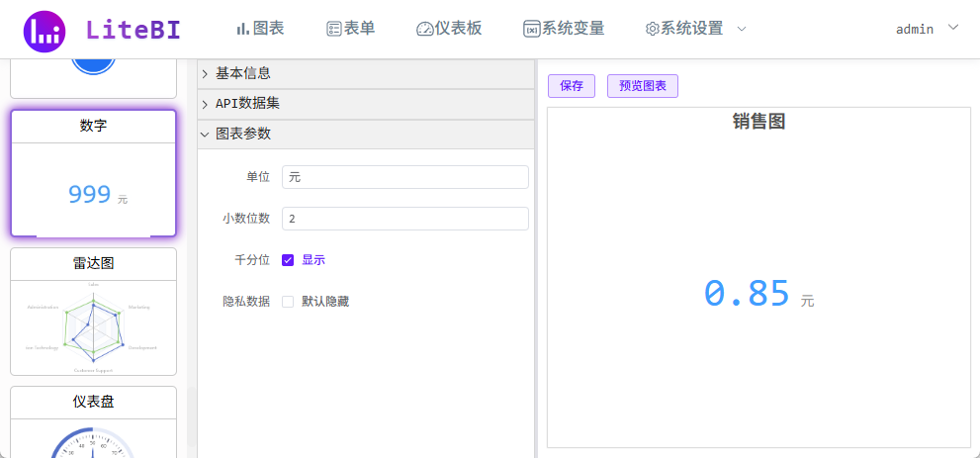The image size is (980, 458).
Task: Click the partially visible blue circle chart card
Action: (x=94, y=79)
